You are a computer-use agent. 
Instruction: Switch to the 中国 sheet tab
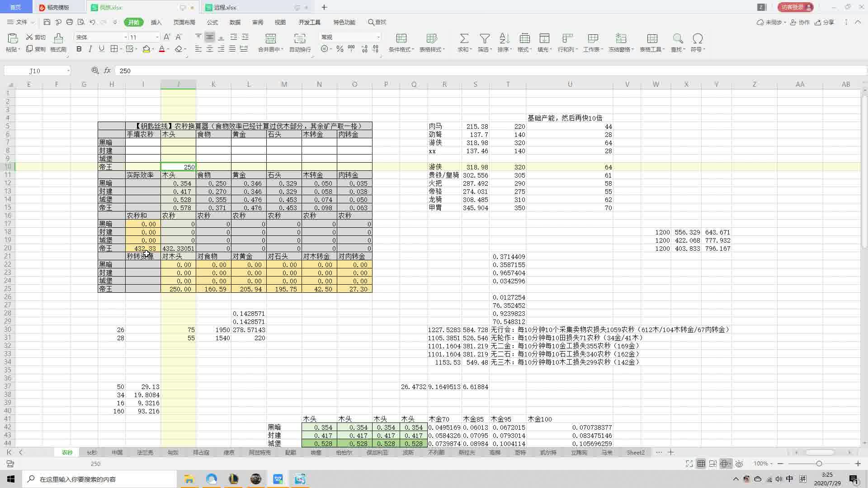coord(117,452)
